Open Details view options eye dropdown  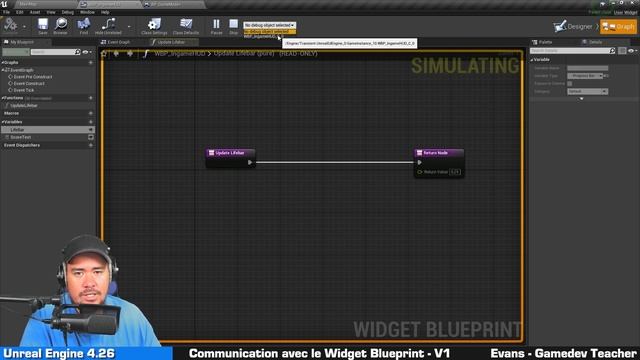pyautogui.click(x=632, y=51)
